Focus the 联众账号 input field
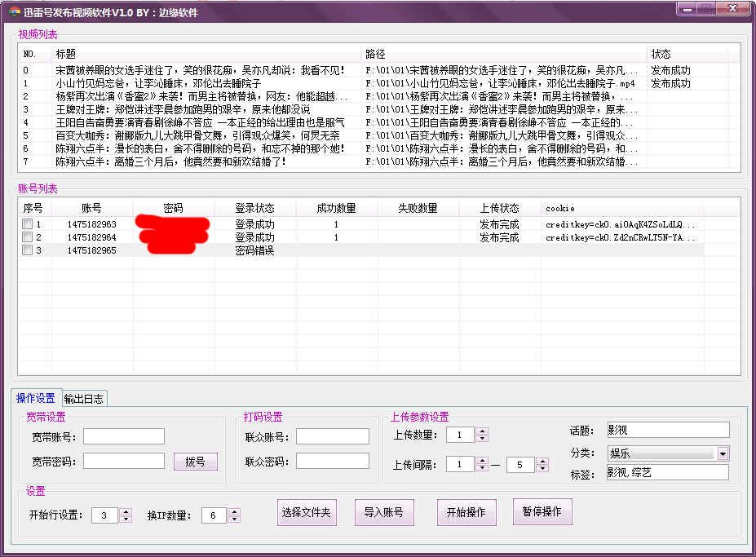756x557 pixels. click(333, 436)
